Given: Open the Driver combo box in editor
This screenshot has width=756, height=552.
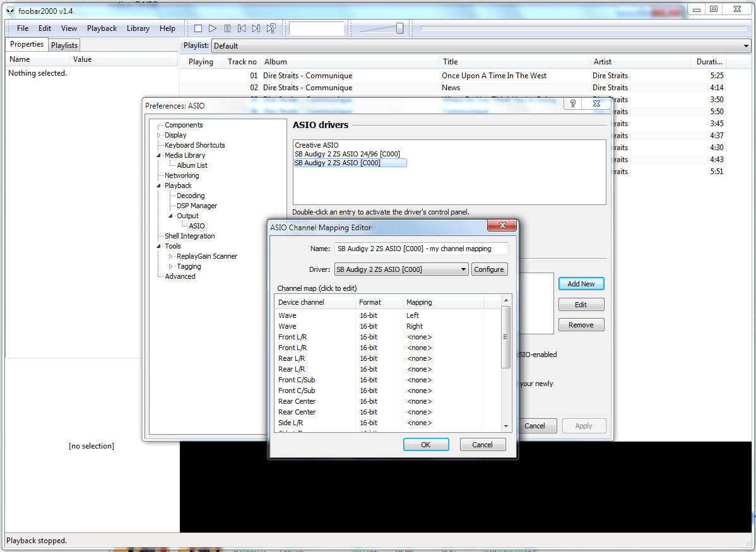Looking at the screenshot, I should 401,269.
